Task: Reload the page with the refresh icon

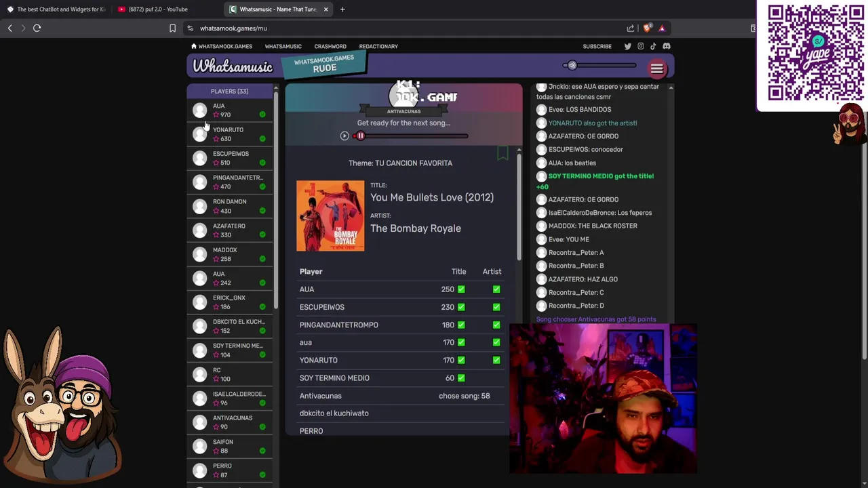Action: pos(37,28)
